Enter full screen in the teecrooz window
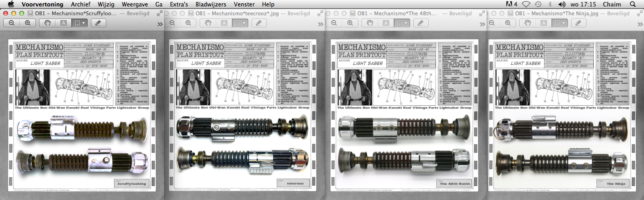The height and width of the screenshot is (200, 644). [x=320, y=13]
